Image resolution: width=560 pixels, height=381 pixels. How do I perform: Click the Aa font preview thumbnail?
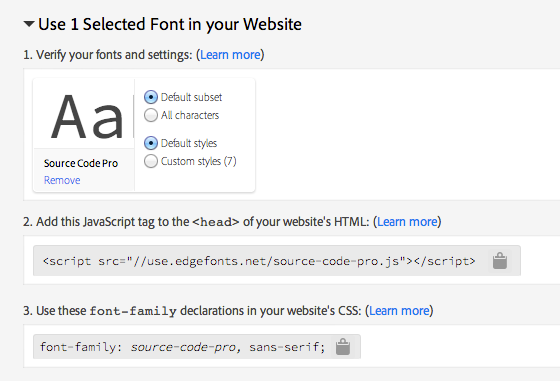[x=87, y=116]
